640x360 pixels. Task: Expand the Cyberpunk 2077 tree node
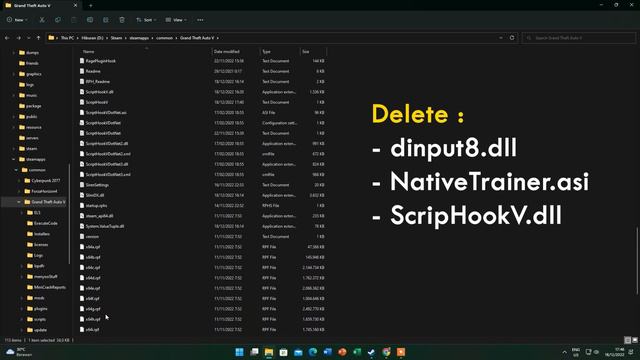click(x=19, y=180)
